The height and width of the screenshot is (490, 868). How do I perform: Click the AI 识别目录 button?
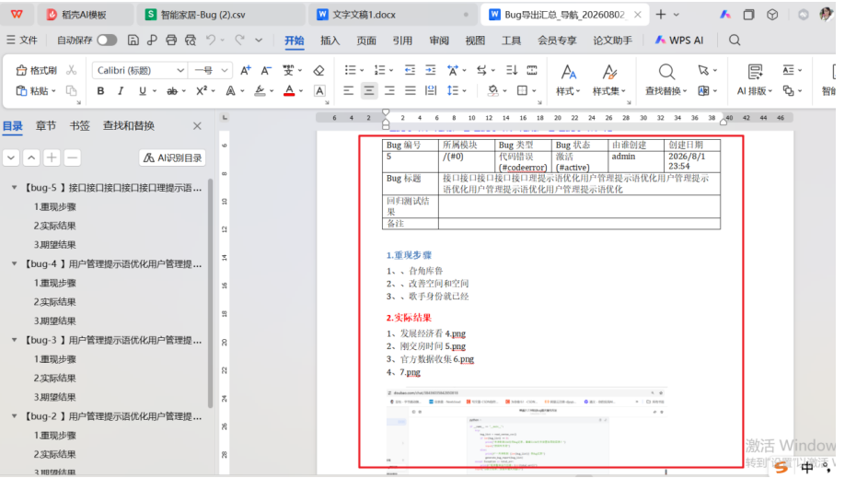172,157
